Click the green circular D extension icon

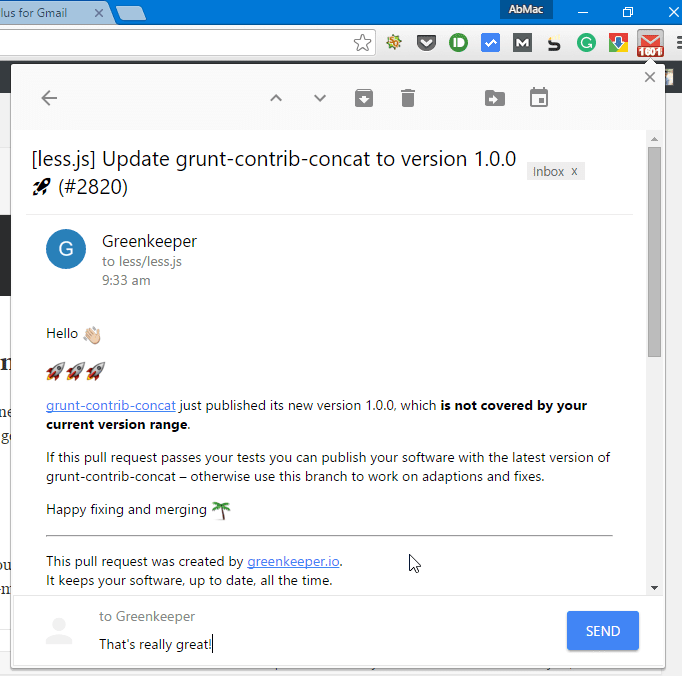[458, 43]
